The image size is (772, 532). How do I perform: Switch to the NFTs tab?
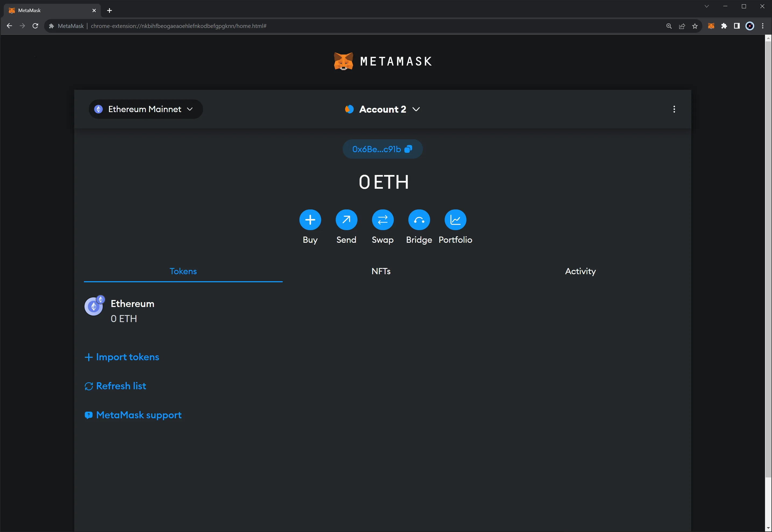381,271
